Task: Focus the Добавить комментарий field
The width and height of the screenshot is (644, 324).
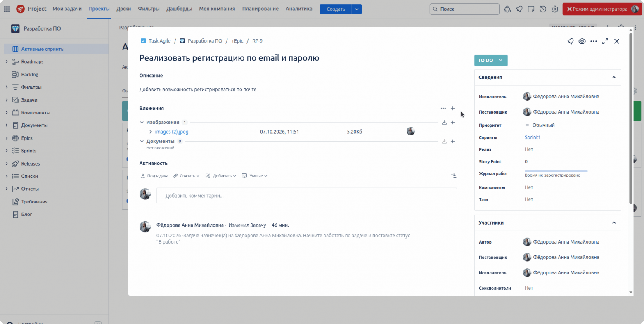Action: pyautogui.click(x=307, y=196)
